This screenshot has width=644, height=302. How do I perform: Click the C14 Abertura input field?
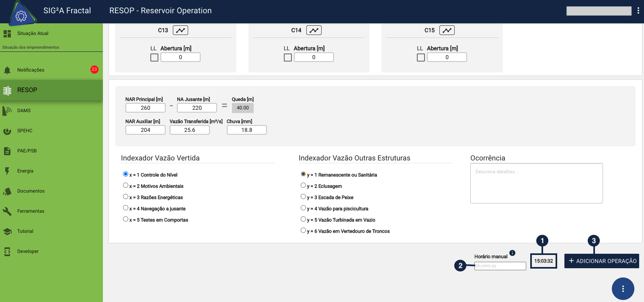tap(314, 57)
